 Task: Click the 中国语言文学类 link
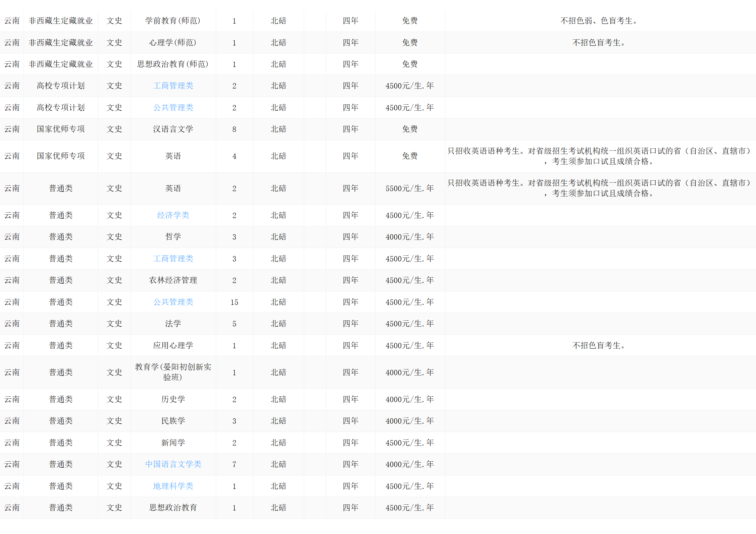(173, 464)
